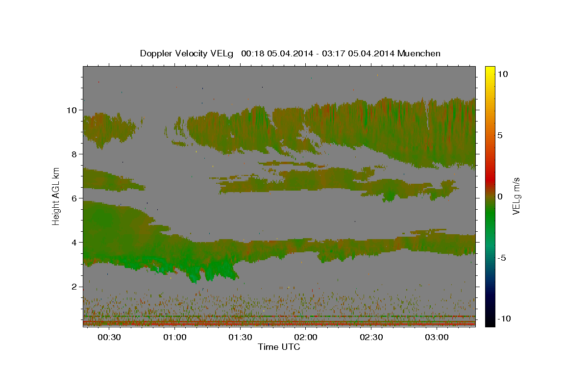
Task: Select the '02:00' time axis label
Action: (305, 338)
